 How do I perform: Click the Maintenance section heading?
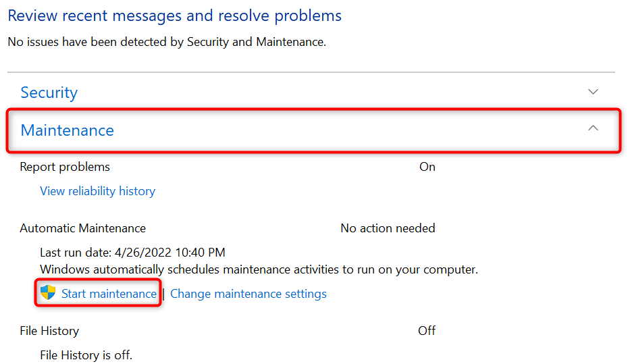tap(68, 130)
